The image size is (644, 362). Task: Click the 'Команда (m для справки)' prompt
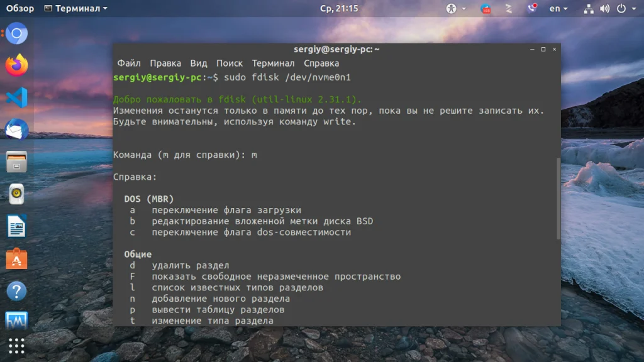pos(179,155)
